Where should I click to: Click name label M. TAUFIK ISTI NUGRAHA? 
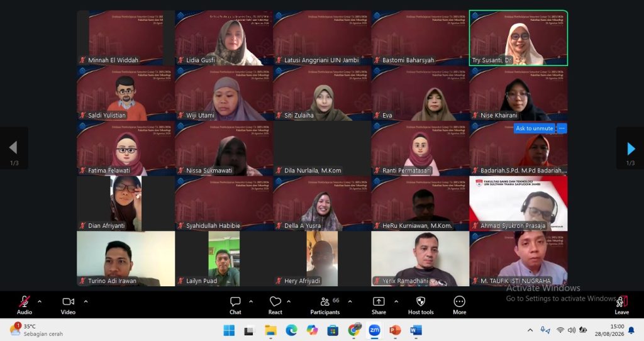516,281
